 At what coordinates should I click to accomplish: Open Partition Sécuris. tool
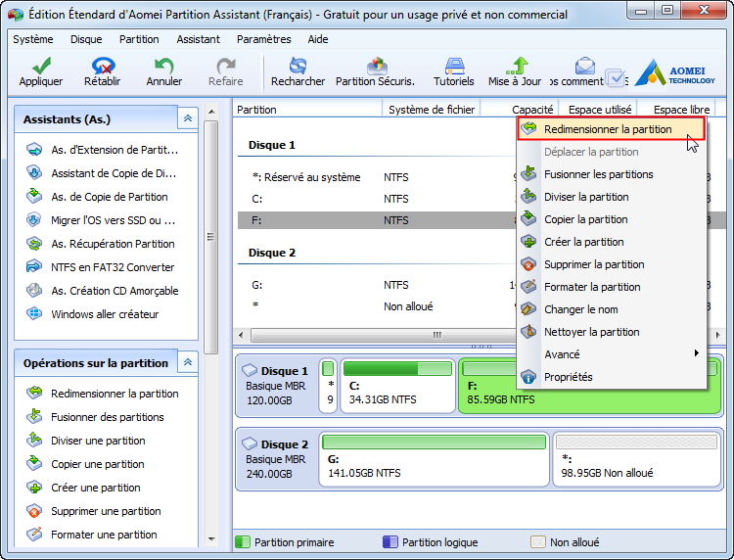tap(375, 71)
